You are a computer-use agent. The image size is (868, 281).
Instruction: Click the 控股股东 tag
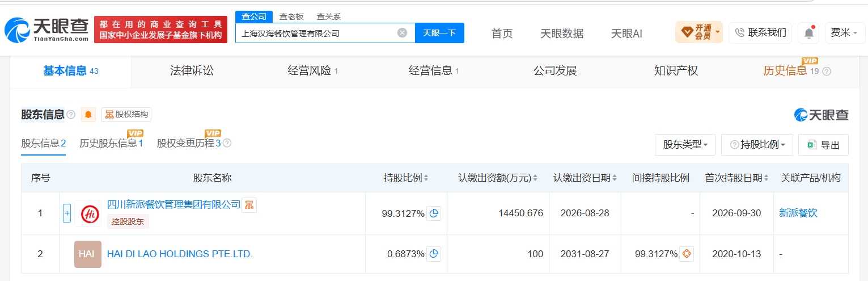(128, 222)
